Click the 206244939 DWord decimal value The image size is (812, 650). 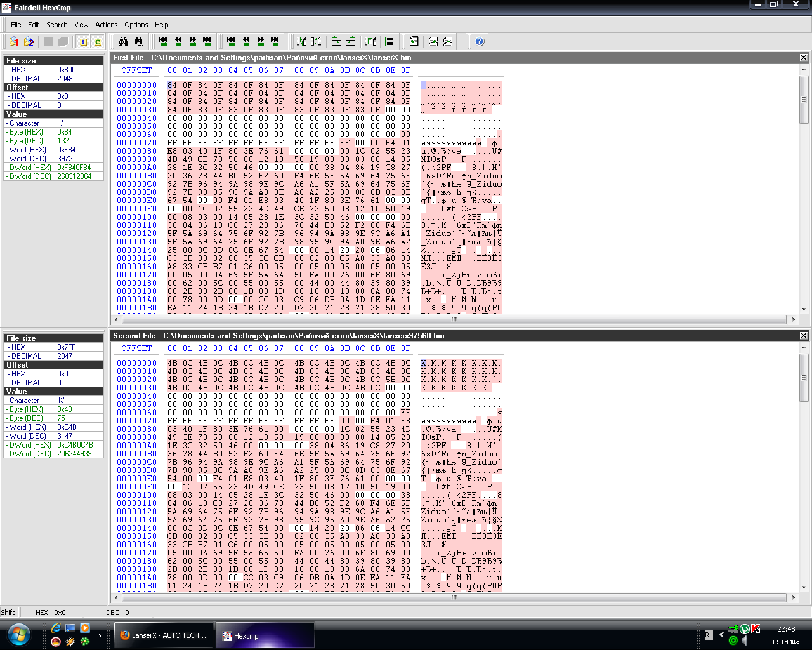pos(79,454)
